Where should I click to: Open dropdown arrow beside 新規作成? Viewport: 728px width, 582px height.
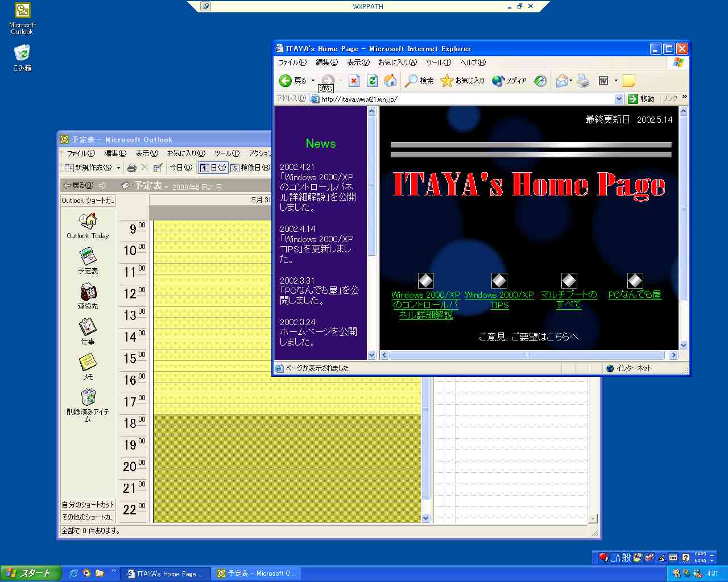pyautogui.click(x=118, y=168)
